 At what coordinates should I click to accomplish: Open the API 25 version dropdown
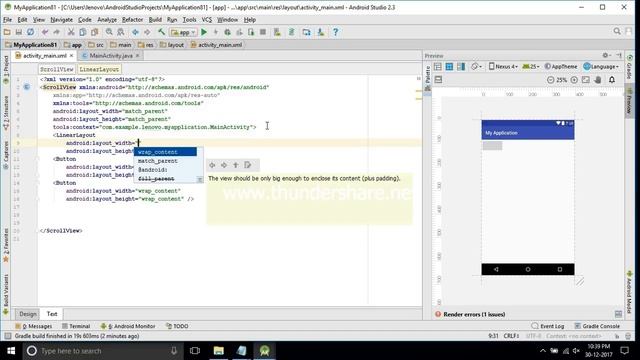531,67
